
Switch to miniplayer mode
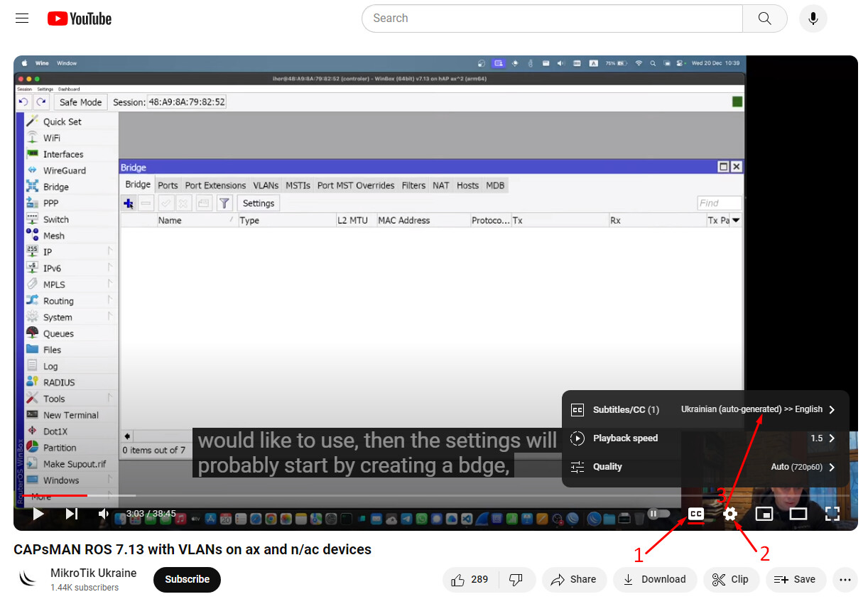click(x=764, y=514)
